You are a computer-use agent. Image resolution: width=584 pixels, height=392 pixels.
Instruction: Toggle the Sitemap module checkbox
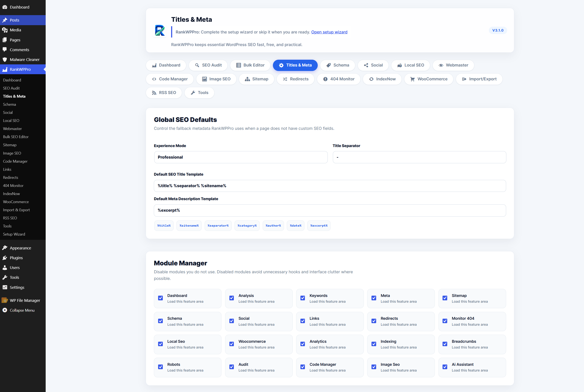pyautogui.click(x=445, y=298)
